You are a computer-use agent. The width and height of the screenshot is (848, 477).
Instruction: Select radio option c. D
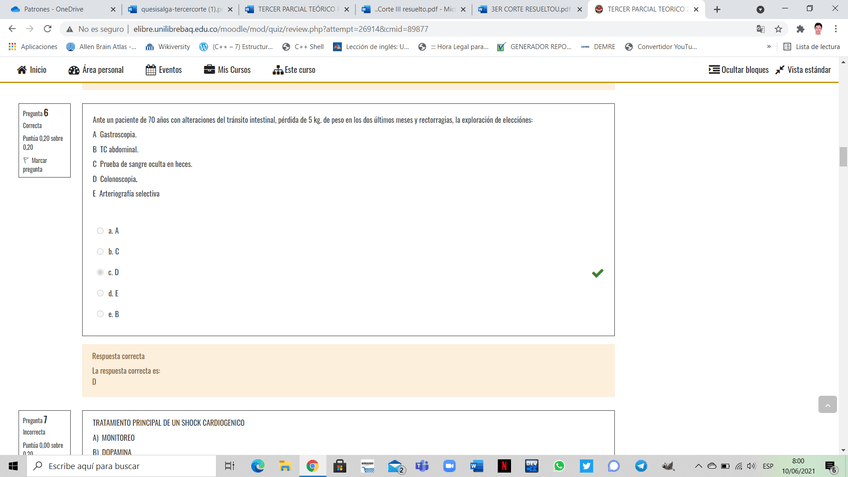coord(100,273)
